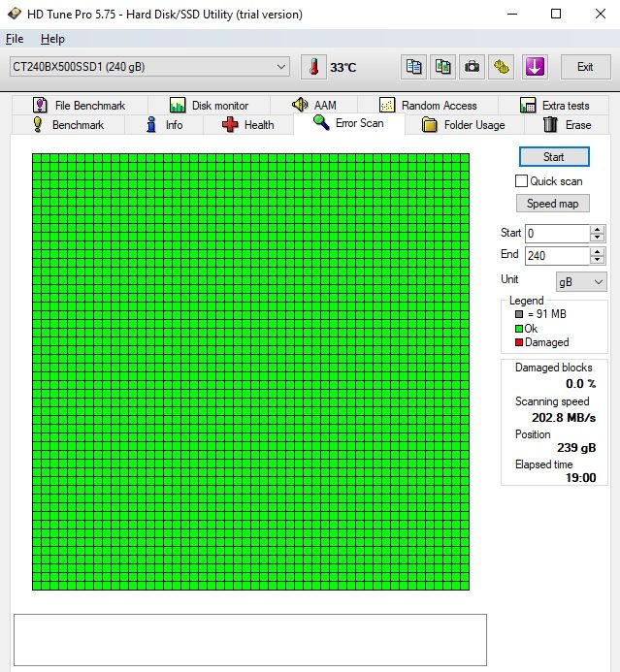The height and width of the screenshot is (672, 620).
Task: Click the Folder Usage folder icon
Action: click(x=429, y=125)
